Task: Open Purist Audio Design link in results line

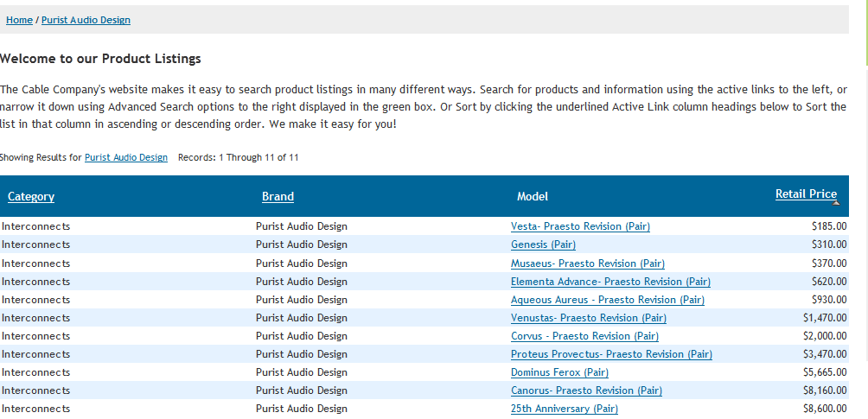Action: pyautogui.click(x=125, y=158)
